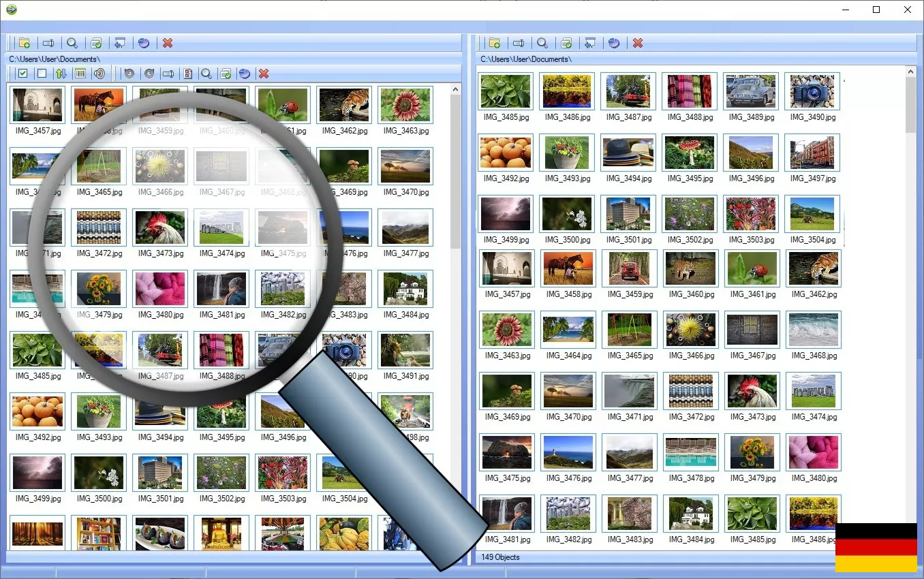Viewport: 924px width, 579px height.
Task: Click the German flag language switch
Action: pos(877,548)
